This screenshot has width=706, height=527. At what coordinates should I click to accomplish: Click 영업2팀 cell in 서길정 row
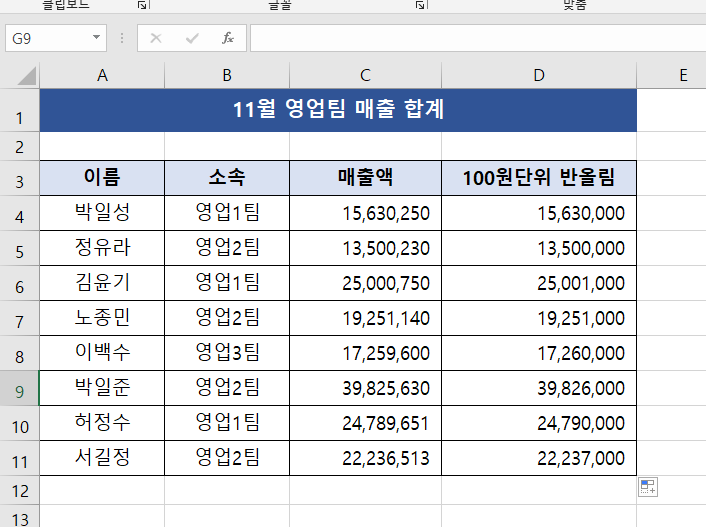pos(227,458)
